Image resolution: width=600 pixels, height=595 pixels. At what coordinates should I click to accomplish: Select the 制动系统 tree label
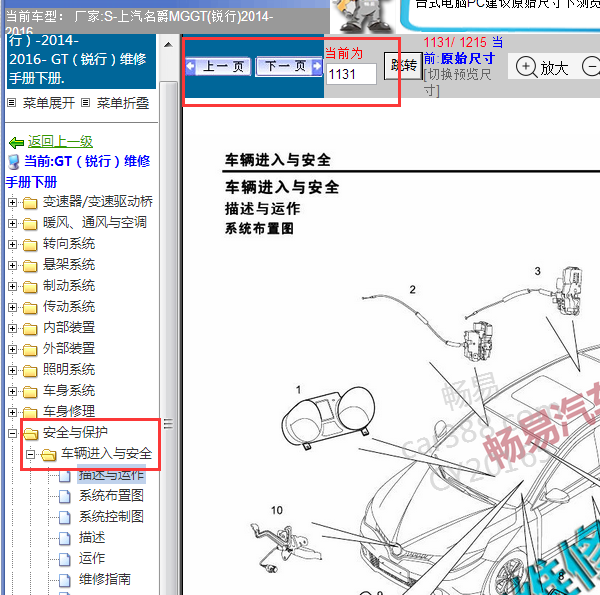pos(69,286)
